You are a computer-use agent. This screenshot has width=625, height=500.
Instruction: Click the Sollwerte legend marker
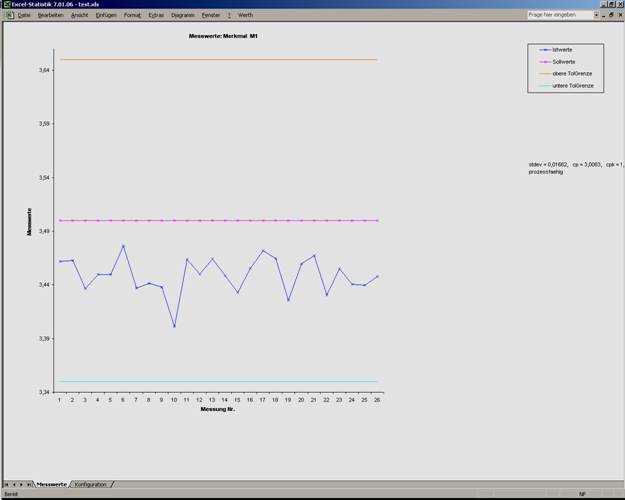coord(544,62)
